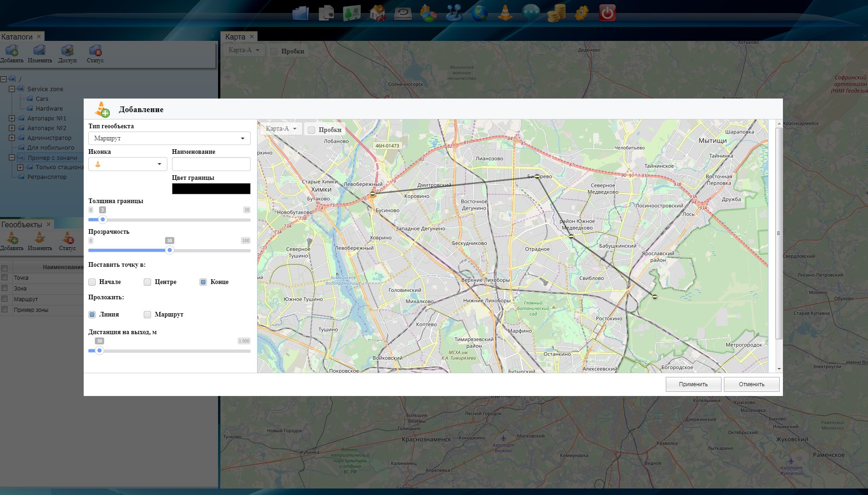This screenshot has height=495, width=868.
Task: Switch to the Каталоги tab
Action: 17,37
